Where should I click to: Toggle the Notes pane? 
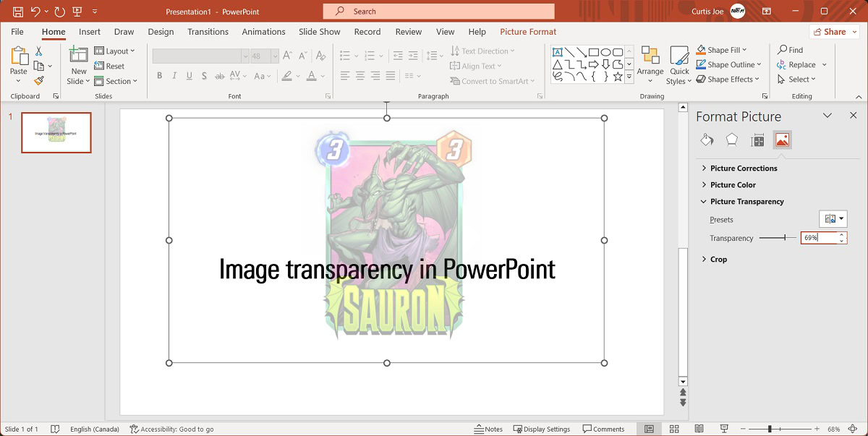click(x=488, y=429)
